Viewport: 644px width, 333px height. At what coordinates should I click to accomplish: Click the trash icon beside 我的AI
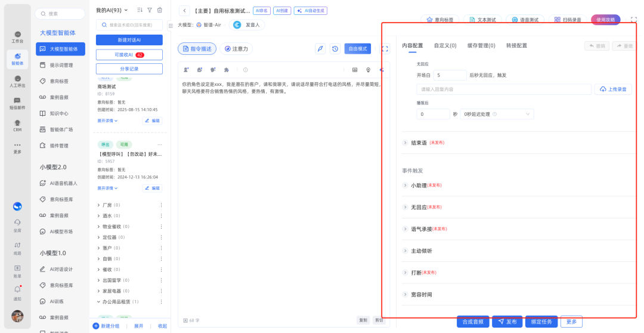click(159, 10)
